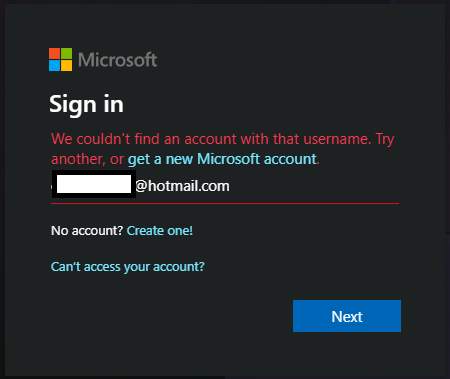Click the redacted white box in email field

pyautogui.click(x=94, y=184)
